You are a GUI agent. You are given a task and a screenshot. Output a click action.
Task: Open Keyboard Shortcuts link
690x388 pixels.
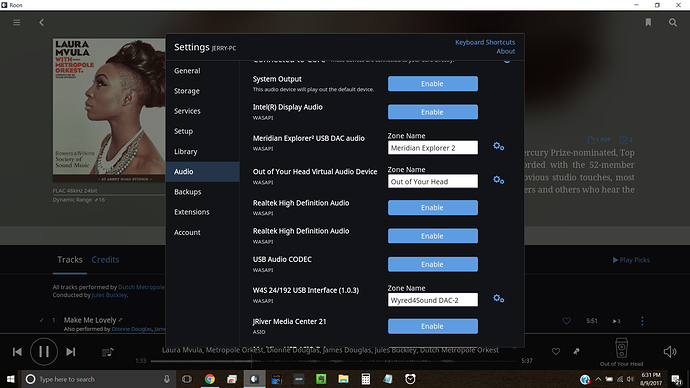pos(485,42)
